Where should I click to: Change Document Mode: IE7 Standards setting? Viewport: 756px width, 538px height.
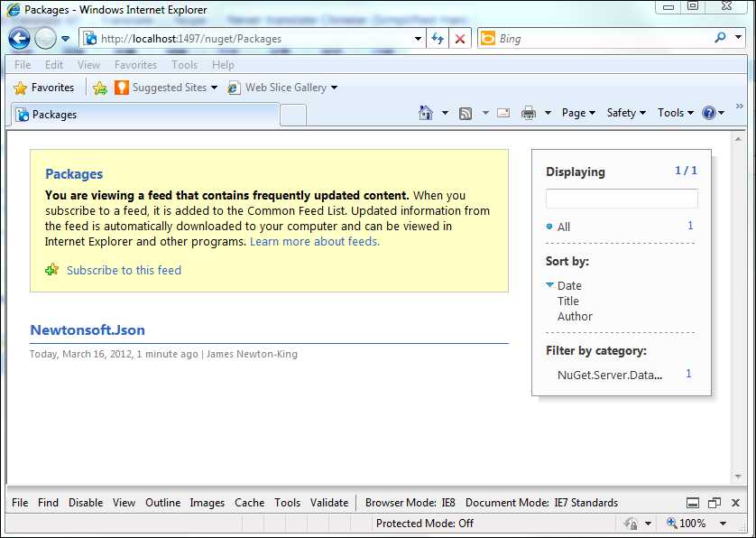pyautogui.click(x=541, y=503)
